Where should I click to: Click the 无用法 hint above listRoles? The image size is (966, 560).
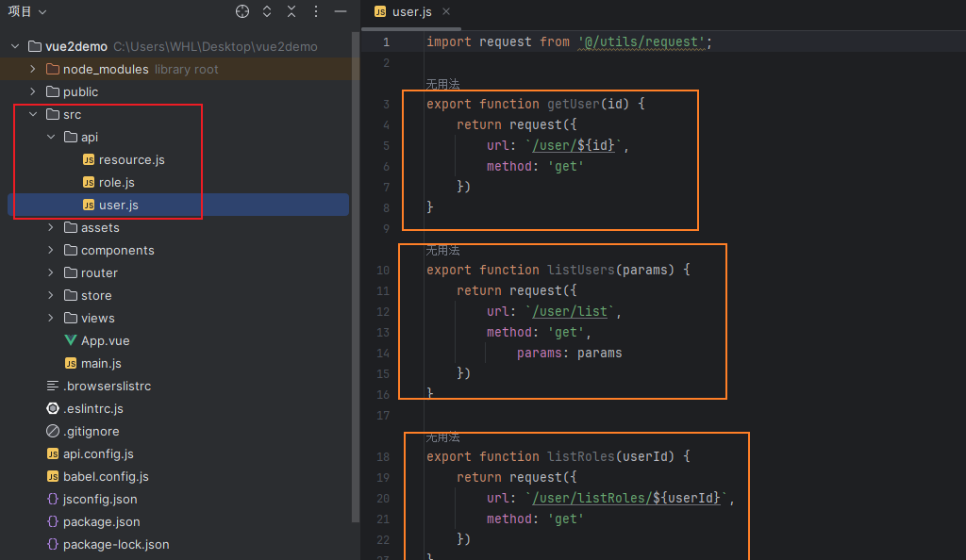(x=442, y=436)
